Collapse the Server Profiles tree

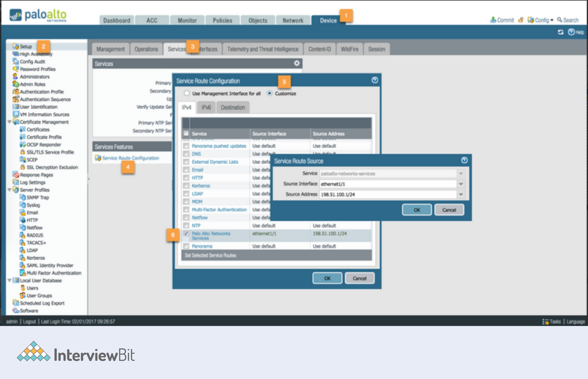click(9, 190)
